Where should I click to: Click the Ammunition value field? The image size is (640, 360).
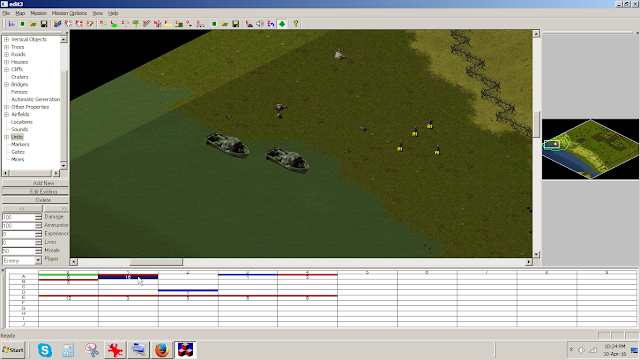click(x=18, y=226)
